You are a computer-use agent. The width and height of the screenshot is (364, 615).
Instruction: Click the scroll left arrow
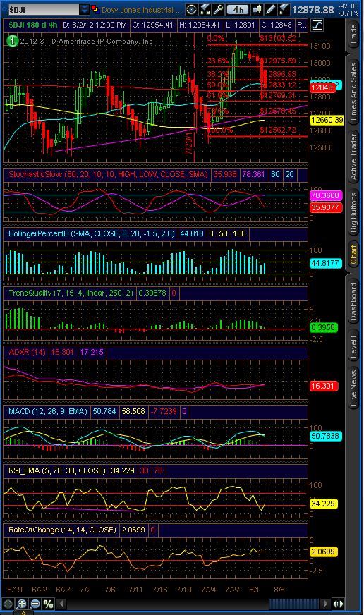tap(61, 604)
